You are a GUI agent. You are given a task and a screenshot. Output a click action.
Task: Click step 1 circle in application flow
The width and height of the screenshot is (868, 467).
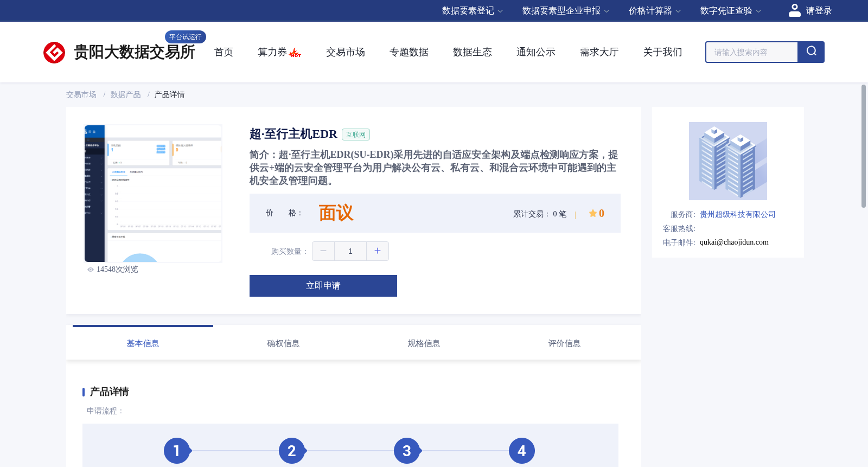pyautogui.click(x=177, y=451)
